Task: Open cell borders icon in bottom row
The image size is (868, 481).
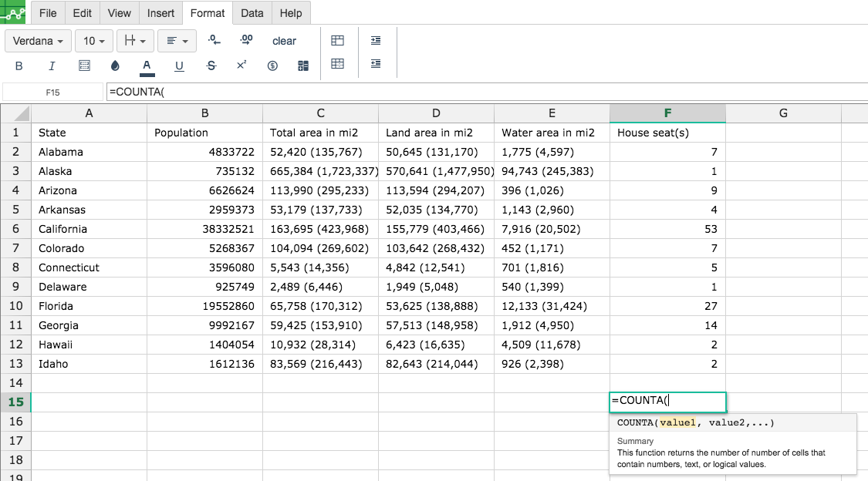Action: pyautogui.click(x=84, y=66)
